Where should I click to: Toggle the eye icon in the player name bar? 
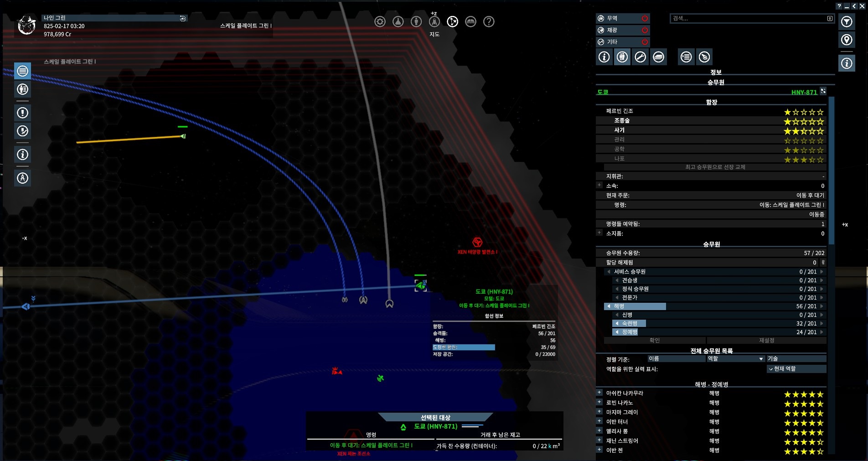point(182,18)
